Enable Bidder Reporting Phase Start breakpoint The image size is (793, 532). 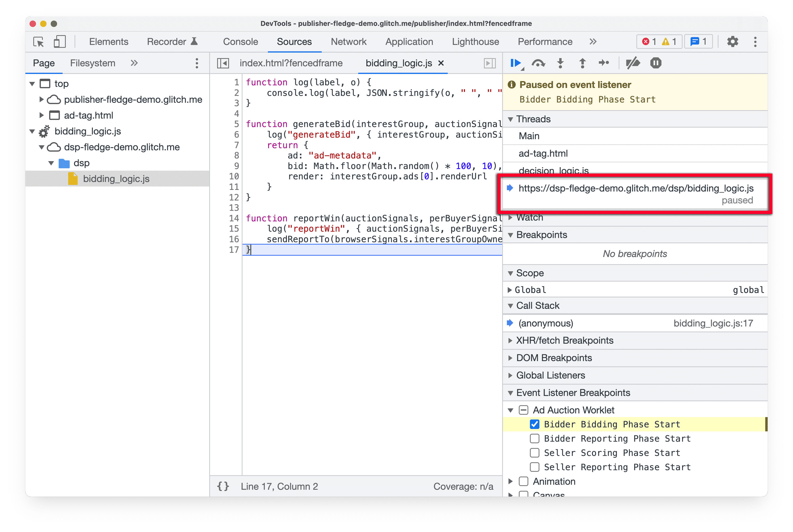click(534, 438)
